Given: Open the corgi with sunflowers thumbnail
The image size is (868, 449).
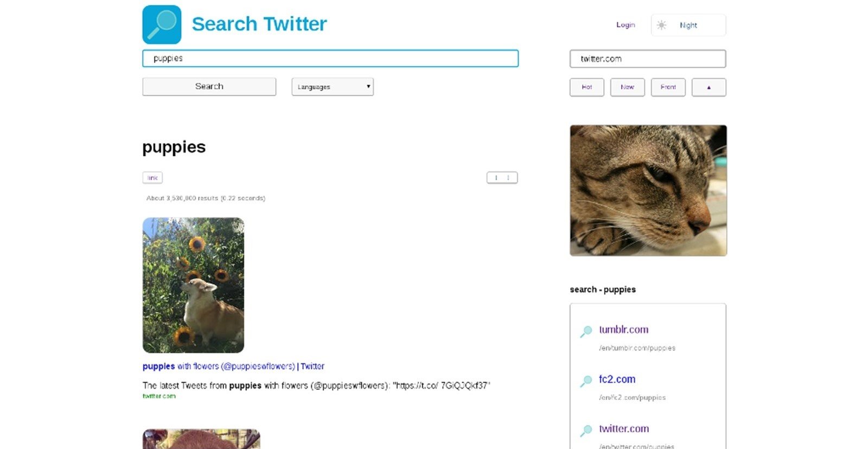Looking at the screenshot, I should 193,286.
